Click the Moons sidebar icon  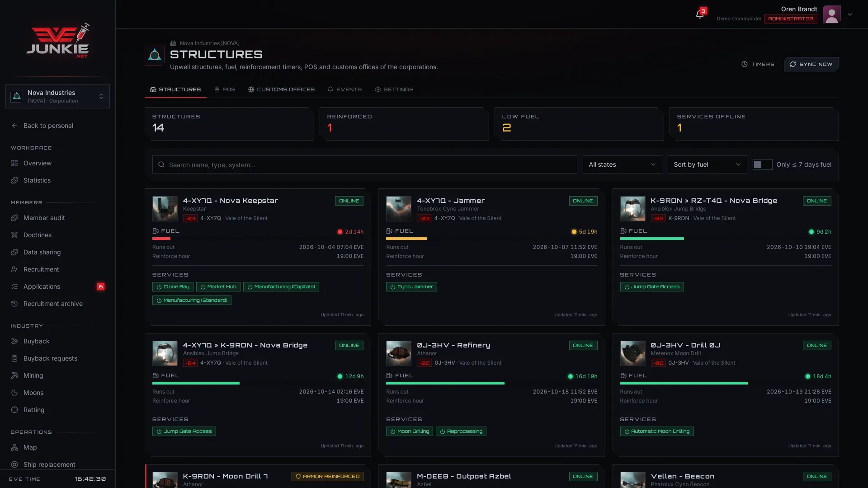tap(14, 393)
